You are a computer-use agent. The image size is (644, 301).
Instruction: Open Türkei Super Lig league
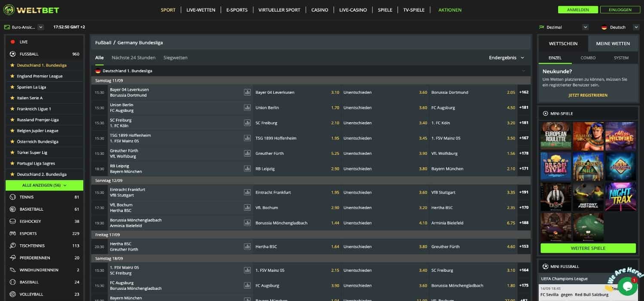click(32, 153)
